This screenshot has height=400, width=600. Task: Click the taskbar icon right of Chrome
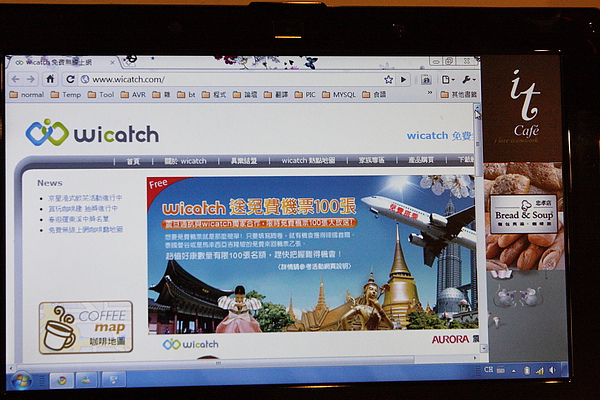click(86, 380)
